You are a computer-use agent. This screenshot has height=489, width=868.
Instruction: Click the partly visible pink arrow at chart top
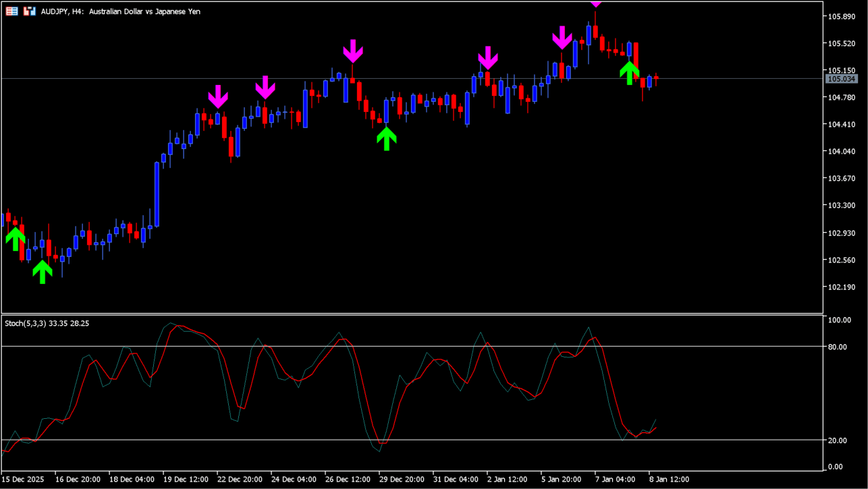coord(595,3)
